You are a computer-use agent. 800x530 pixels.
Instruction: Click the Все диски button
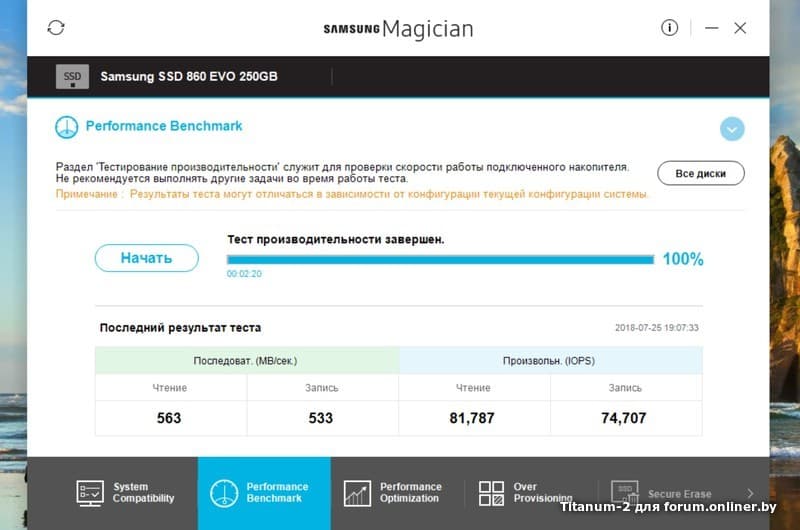point(700,173)
